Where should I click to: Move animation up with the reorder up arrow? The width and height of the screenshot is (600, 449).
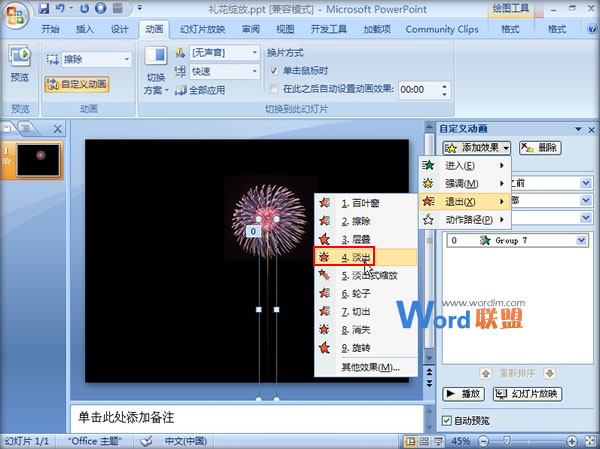(x=486, y=374)
